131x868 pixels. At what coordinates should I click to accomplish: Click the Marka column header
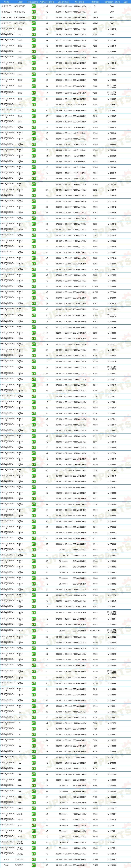pos(6,2)
